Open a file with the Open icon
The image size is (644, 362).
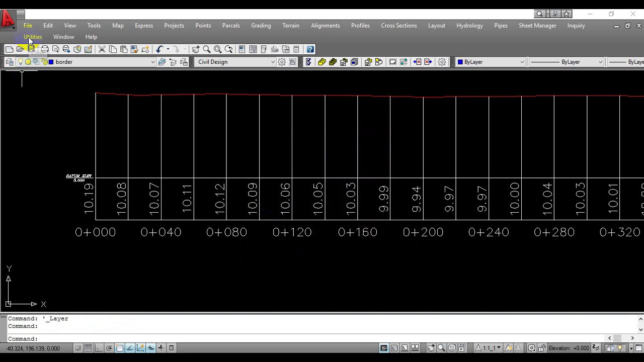pyautogui.click(x=20, y=49)
